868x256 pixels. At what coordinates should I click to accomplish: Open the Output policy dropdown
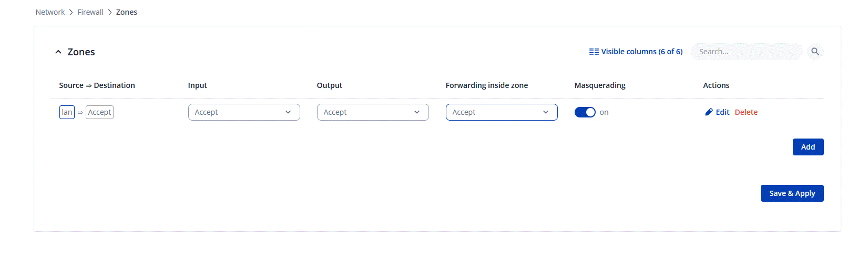tap(373, 112)
